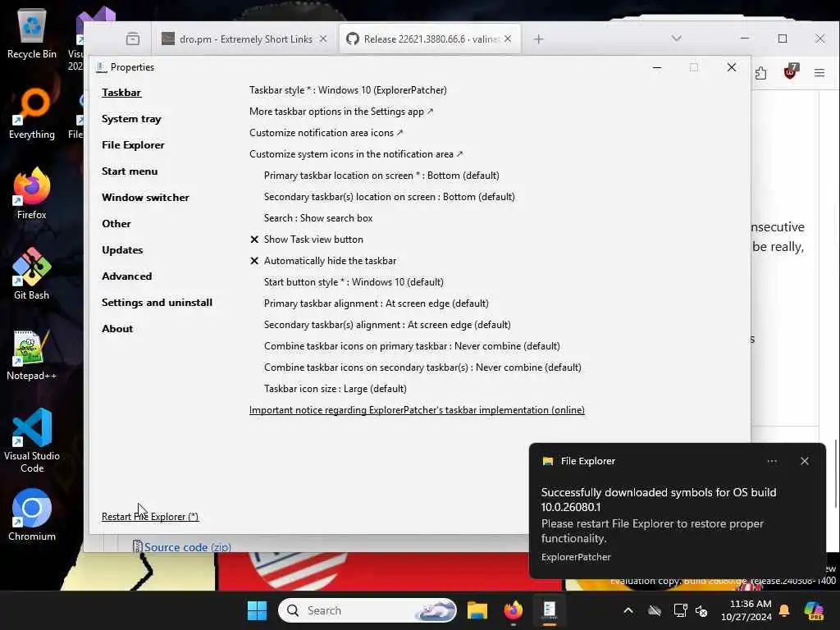This screenshot has width=840, height=630.
Task: Dismiss the File Explorer notification
Action: coord(805,461)
